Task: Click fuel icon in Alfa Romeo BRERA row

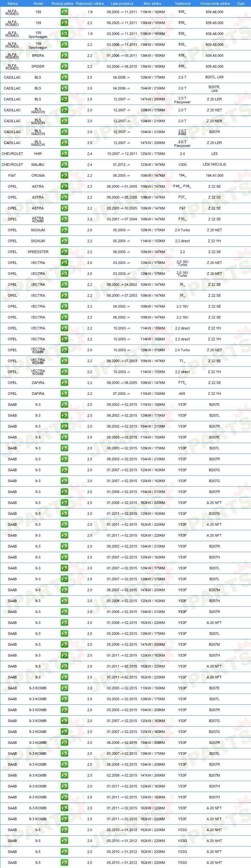Action: [x=64, y=55]
